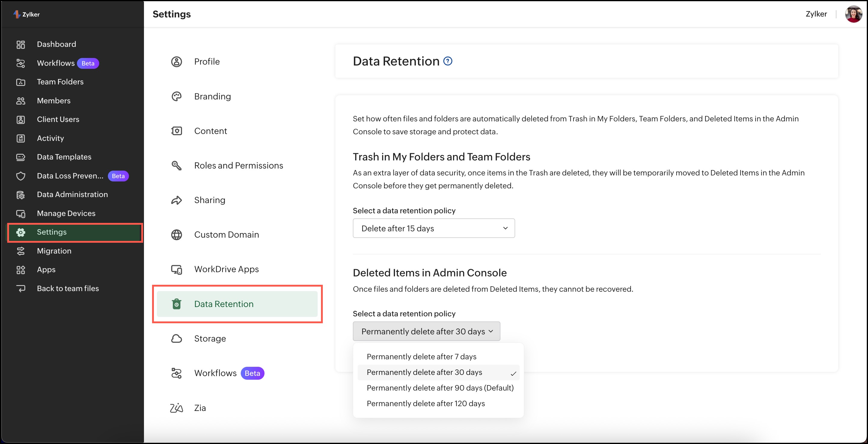
Task: Open the WorkDrive Apps settings section
Action: (x=226, y=269)
